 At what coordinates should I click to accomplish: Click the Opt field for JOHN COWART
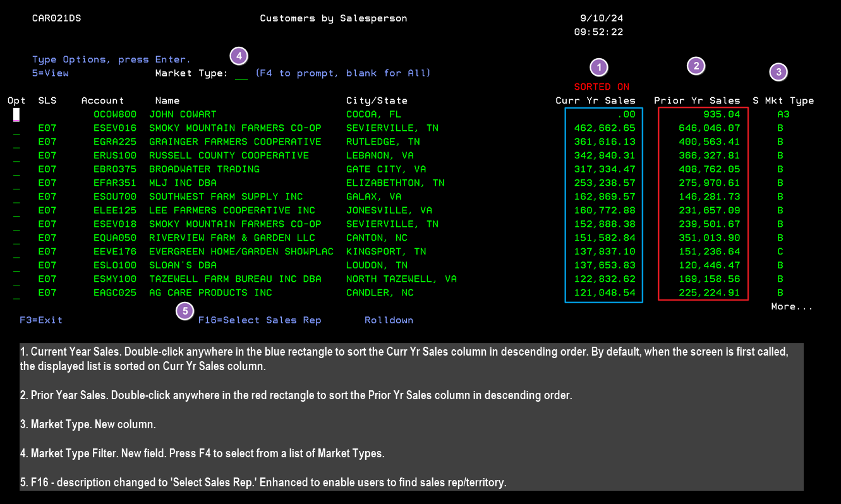(16, 115)
